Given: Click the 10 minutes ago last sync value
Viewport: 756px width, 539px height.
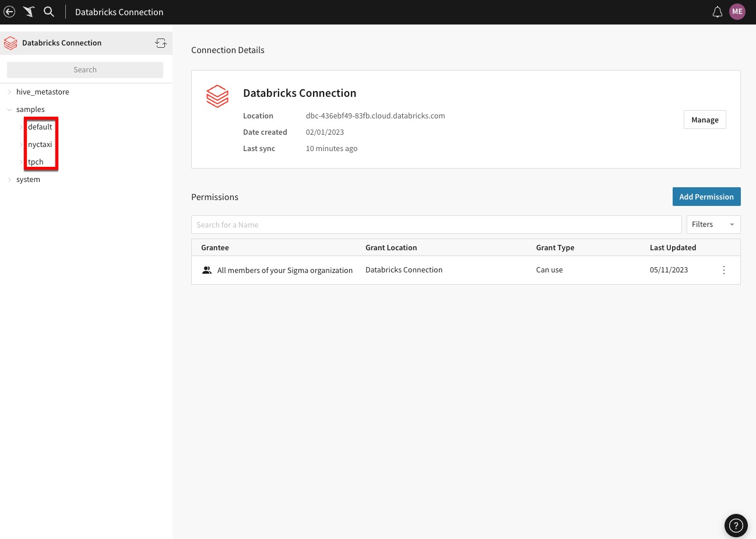Looking at the screenshot, I should pos(332,148).
